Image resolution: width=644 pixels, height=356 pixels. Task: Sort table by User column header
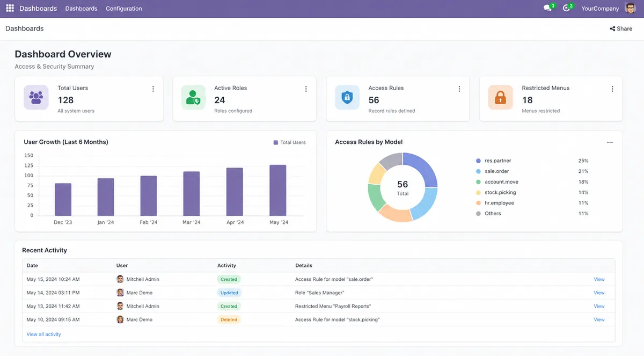pos(122,265)
